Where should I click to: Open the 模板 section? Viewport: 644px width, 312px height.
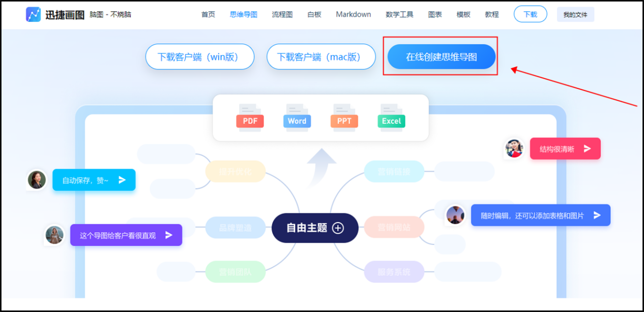tap(463, 14)
